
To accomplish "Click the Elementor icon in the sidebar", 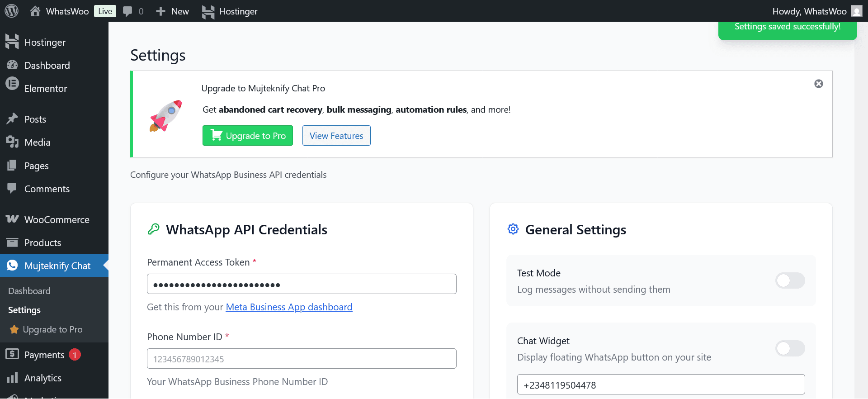I will (12, 84).
